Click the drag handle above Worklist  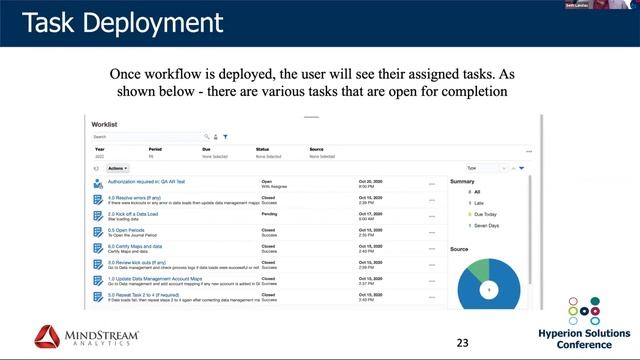pyautogui.click(x=311, y=117)
